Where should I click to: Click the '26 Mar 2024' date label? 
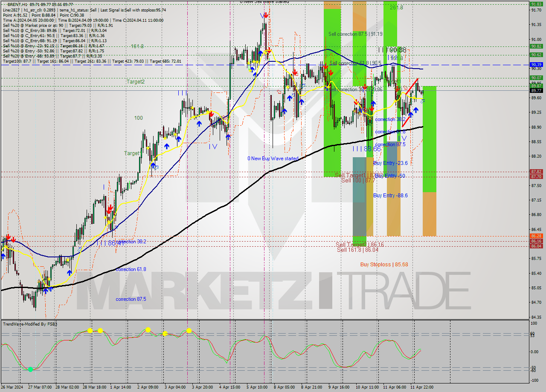click(13, 387)
